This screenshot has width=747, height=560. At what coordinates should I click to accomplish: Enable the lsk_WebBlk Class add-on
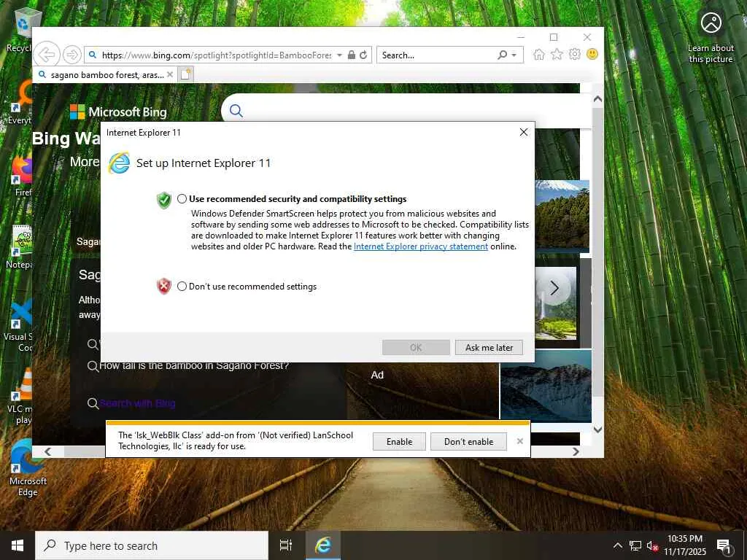399,441
